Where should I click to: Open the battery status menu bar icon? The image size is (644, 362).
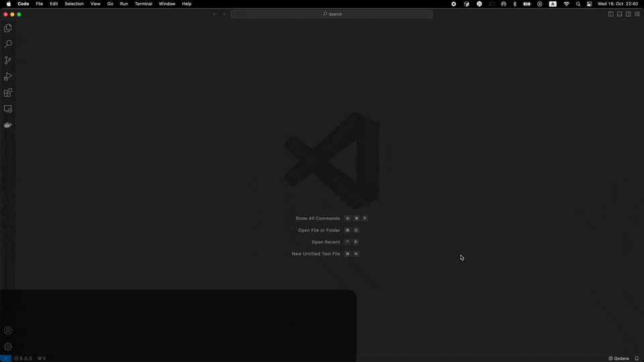[527, 4]
